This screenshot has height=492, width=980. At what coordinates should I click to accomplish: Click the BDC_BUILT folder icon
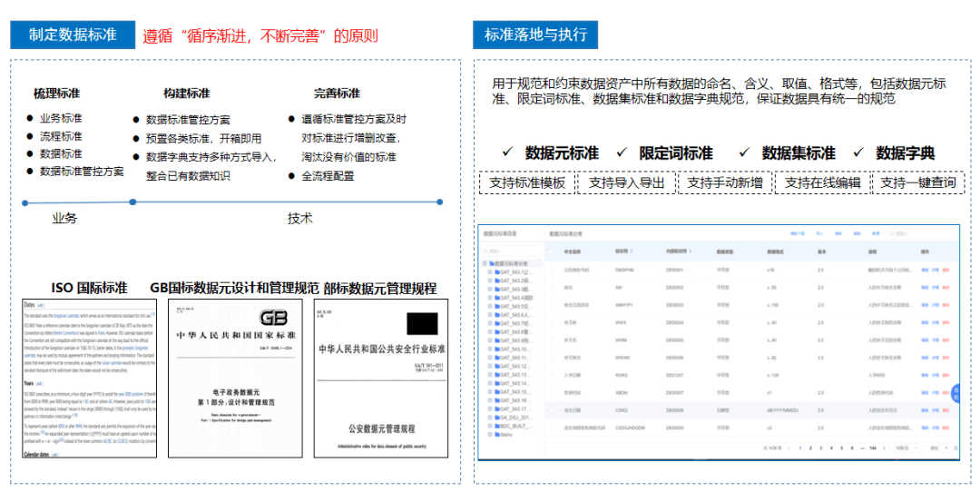tap(496, 425)
